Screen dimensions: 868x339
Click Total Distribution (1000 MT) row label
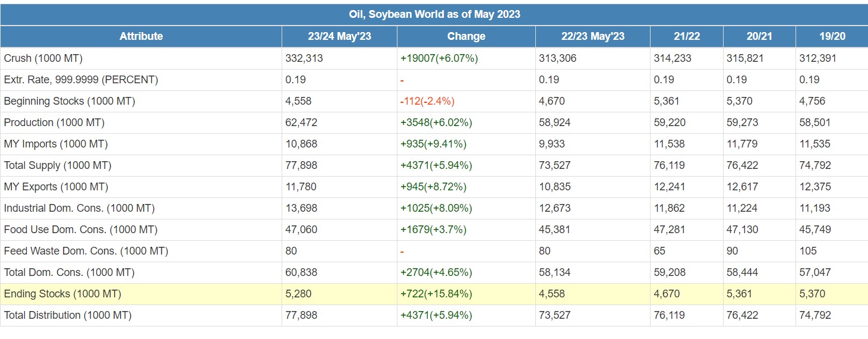[x=68, y=315]
